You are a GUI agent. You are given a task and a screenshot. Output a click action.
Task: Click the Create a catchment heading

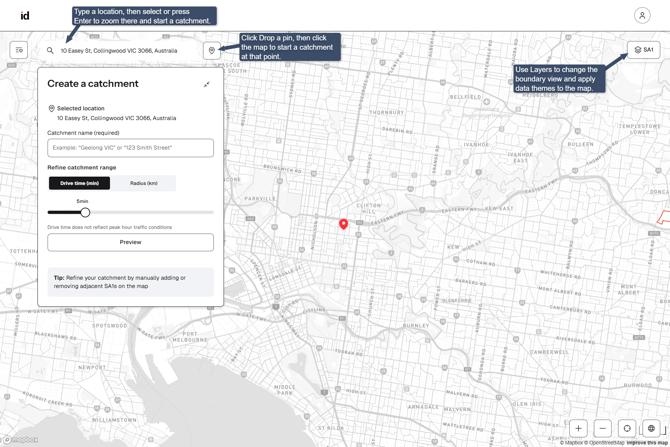[93, 84]
